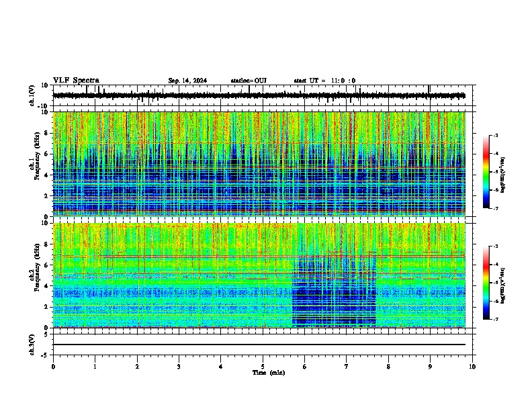The image size is (532, 411).
Task: Click the dark blue dropout region in ch.2
Action: [x=334, y=291]
